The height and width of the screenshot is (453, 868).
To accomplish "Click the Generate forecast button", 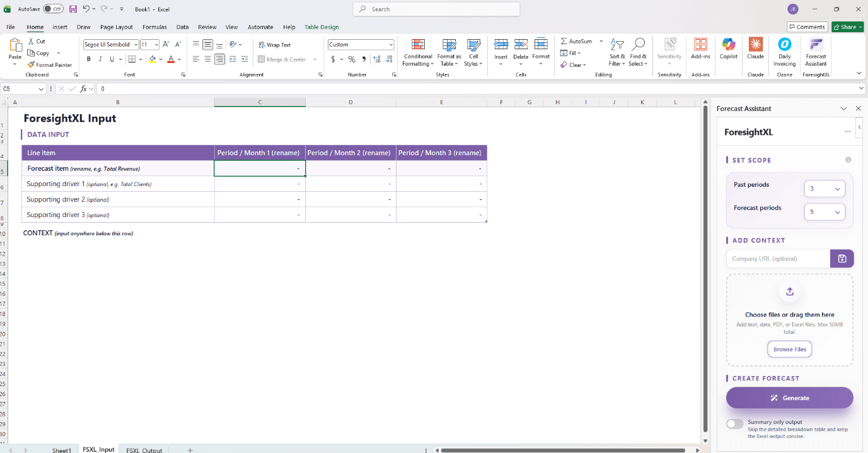I will click(x=789, y=397).
